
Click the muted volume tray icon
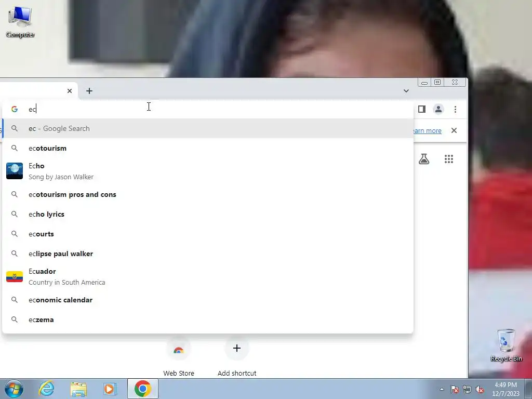[480, 389]
